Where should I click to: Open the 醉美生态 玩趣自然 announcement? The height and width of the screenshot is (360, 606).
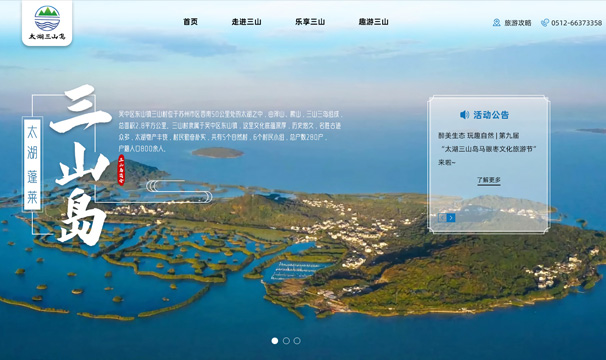tap(488, 149)
